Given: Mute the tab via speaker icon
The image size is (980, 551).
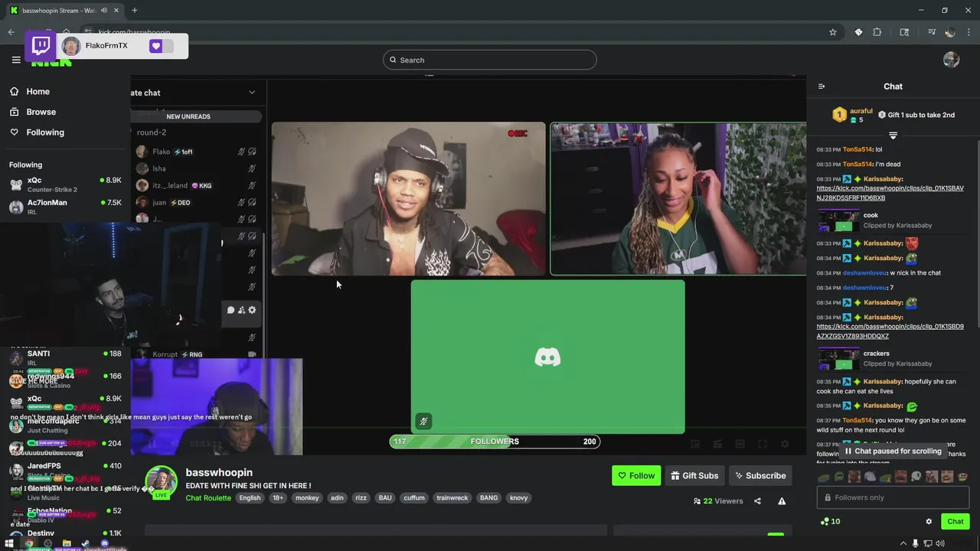Looking at the screenshot, I should tap(103, 10).
